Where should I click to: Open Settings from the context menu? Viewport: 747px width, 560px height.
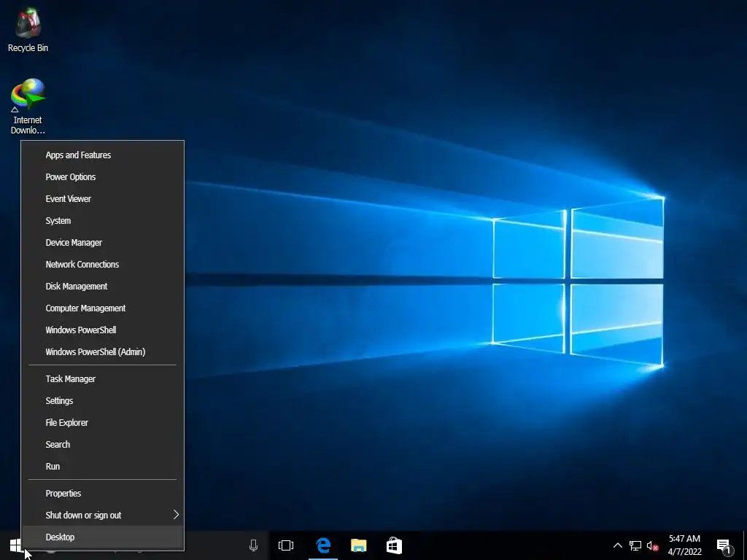point(102,400)
